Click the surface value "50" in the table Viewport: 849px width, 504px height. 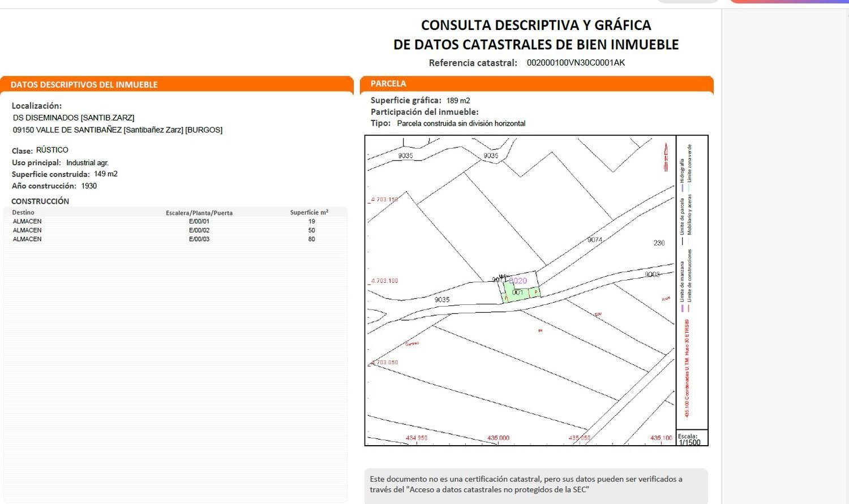(312, 230)
